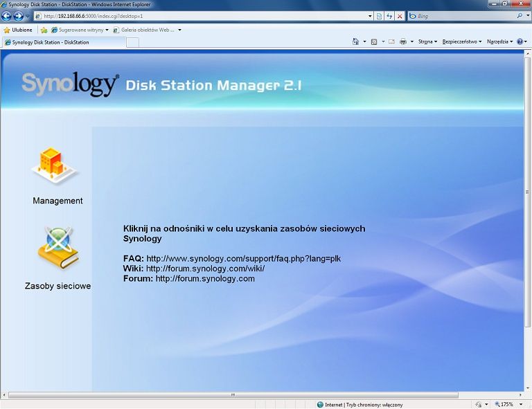Expand the Help dropdown arrow
Screen dimensions: 532x409
tap(526, 42)
